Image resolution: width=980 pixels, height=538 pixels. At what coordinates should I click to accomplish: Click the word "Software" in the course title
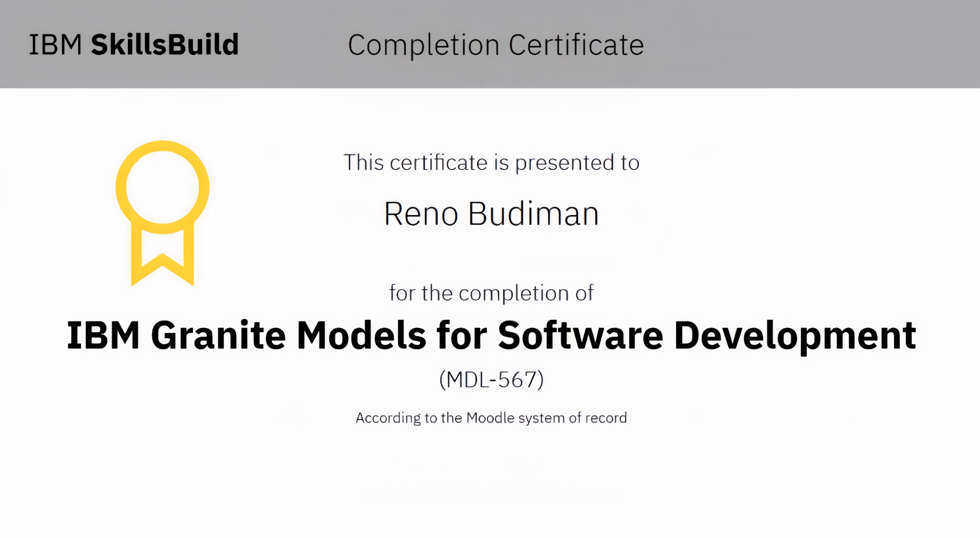pyautogui.click(x=580, y=335)
